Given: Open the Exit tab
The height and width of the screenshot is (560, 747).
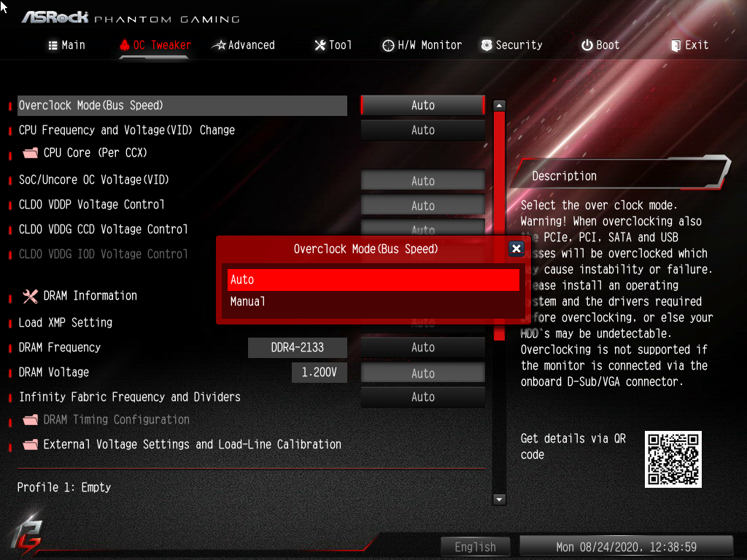Looking at the screenshot, I should [x=690, y=45].
